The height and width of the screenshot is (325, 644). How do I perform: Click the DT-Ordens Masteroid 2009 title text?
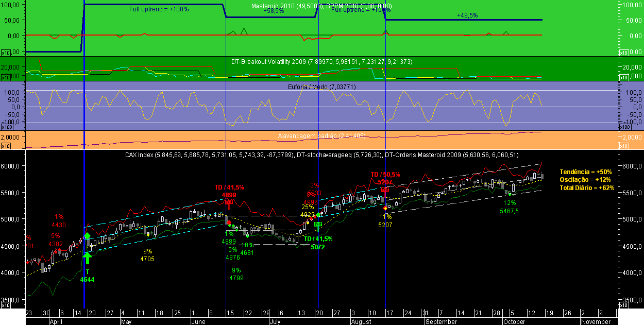[x=453, y=154]
